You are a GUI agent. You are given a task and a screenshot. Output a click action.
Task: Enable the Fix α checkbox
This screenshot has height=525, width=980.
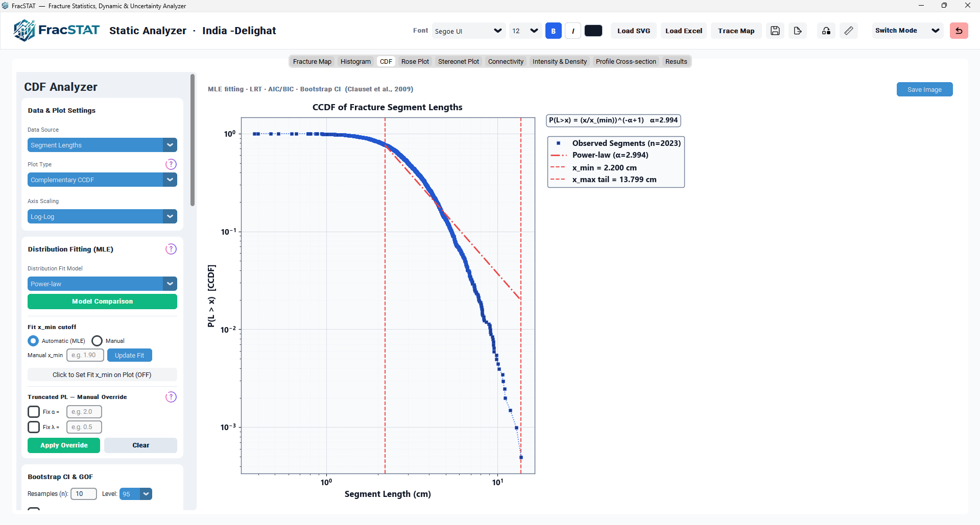point(34,412)
